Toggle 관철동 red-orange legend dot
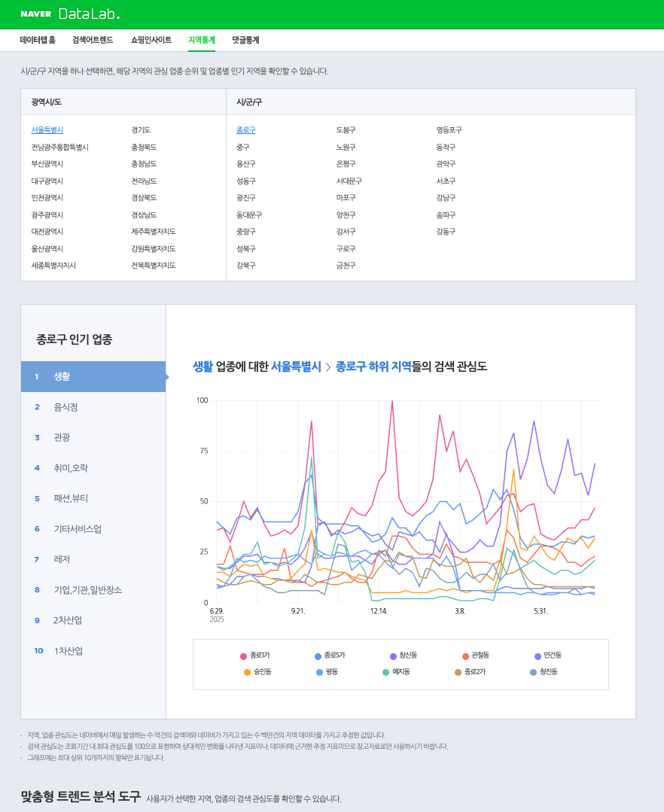This screenshot has height=812, width=664. (466, 656)
